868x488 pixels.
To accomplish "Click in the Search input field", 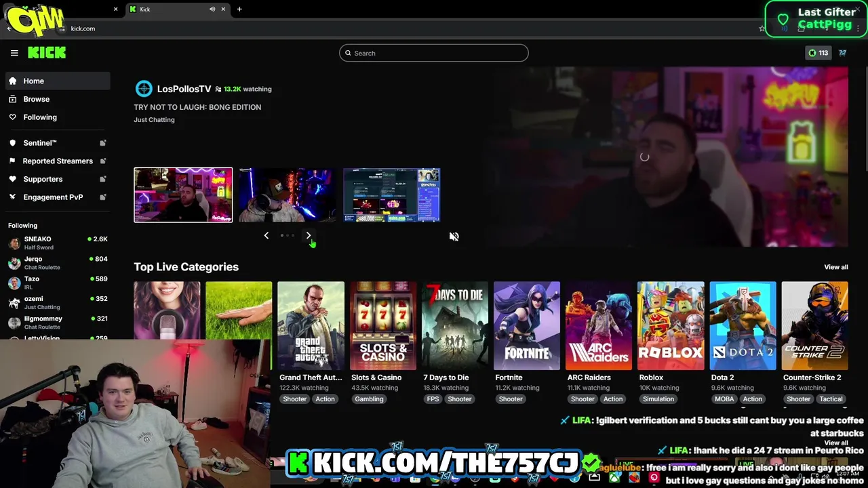I will (434, 53).
